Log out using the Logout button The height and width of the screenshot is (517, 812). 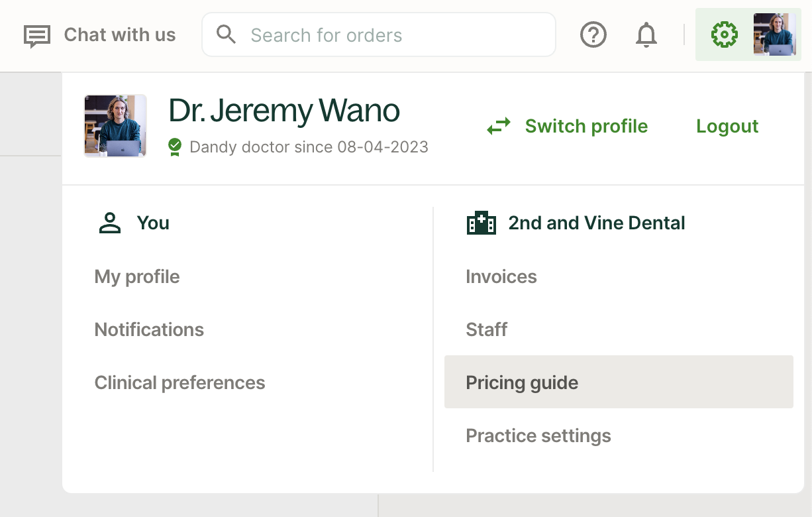click(727, 126)
